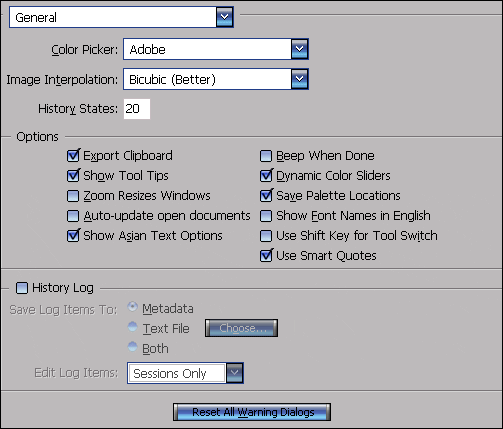Enable Use Shift Key for Tool Switch
503x429 pixels.
[x=266, y=236]
